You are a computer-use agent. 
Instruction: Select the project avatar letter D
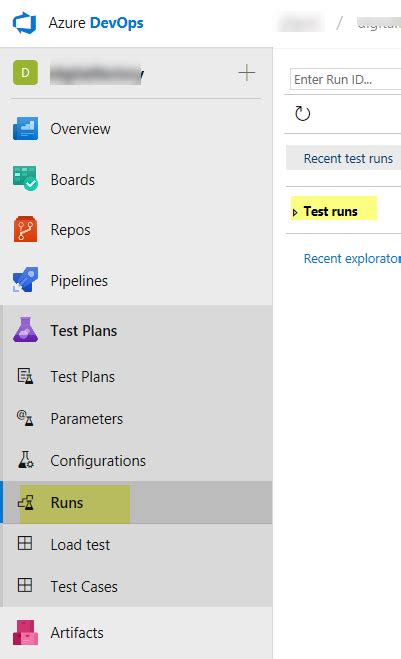click(25, 73)
